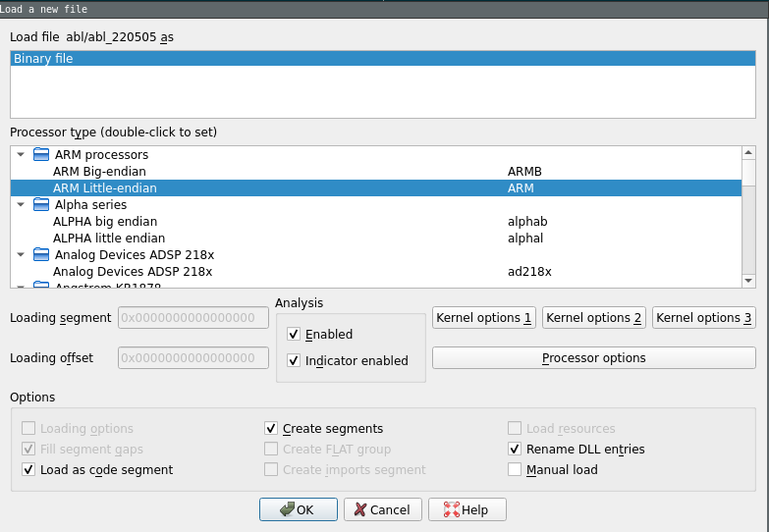The height and width of the screenshot is (532, 769).
Task: Click the lifebuoy icon on Help
Action: tap(451, 510)
